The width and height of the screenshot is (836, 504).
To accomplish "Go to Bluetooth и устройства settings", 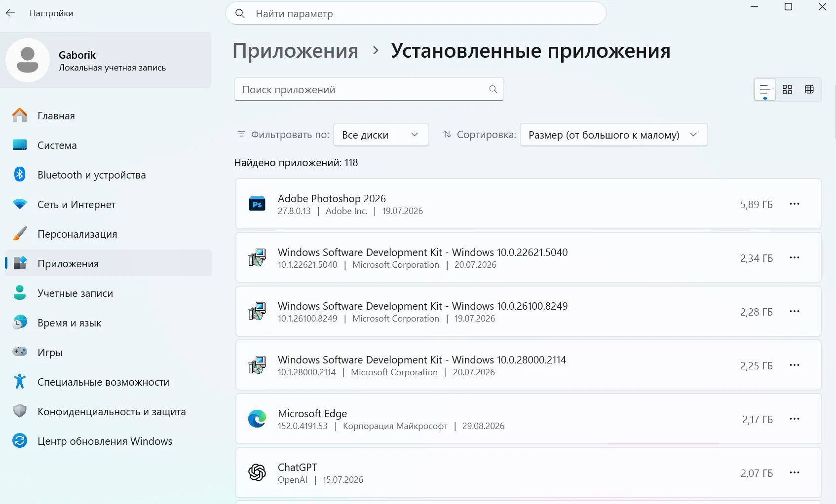I will click(108, 175).
